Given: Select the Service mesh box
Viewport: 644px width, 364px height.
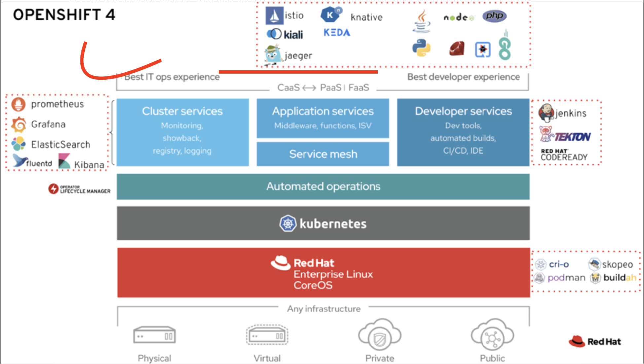Looking at the screenshot, I should tap(323, 154).
